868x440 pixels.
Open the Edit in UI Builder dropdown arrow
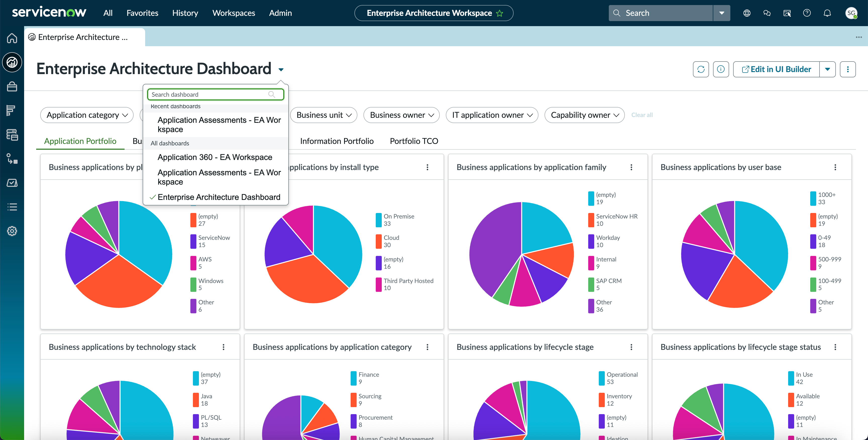tap(828, 69)
